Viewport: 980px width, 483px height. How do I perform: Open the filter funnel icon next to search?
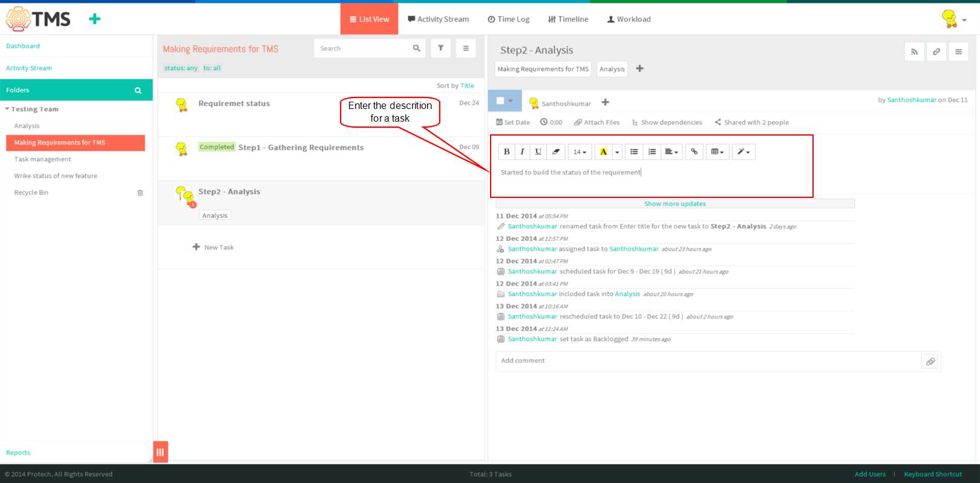click(440, 48)
